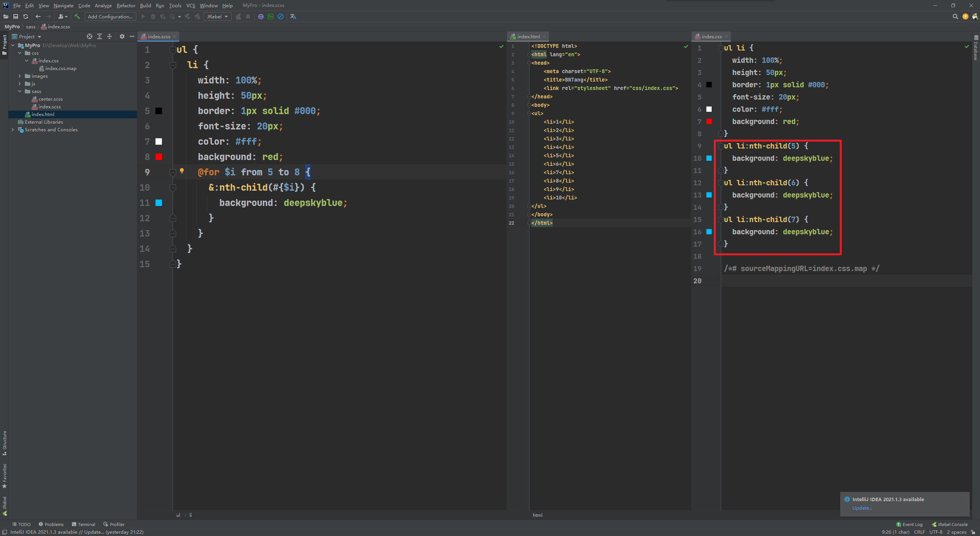
Task: Click the Synchronize reload icon in toolbar
Action: pos(26,16)
